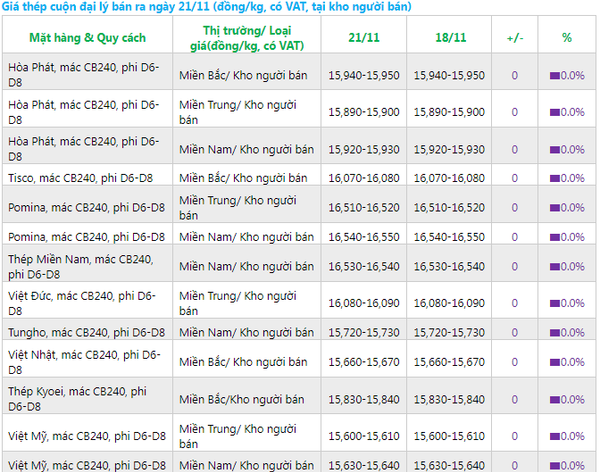Select the 18/11 price '16,540-16,550'
This screenshot has height=472, width=600.
tap(449, 237)
